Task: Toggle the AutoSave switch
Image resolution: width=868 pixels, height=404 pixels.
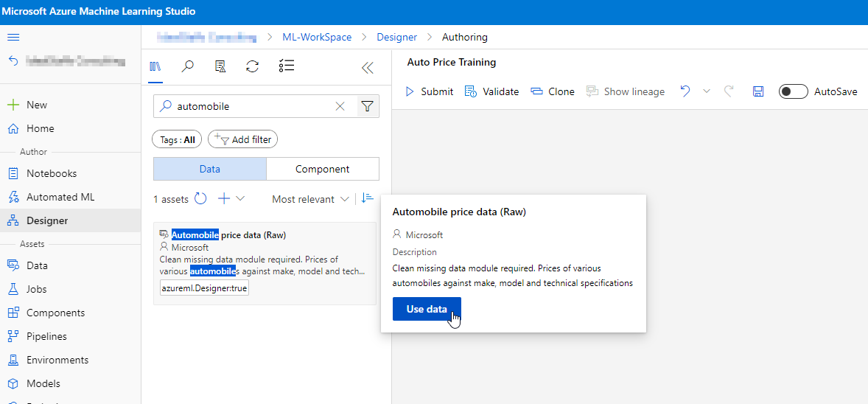Action: coord(793,91)
